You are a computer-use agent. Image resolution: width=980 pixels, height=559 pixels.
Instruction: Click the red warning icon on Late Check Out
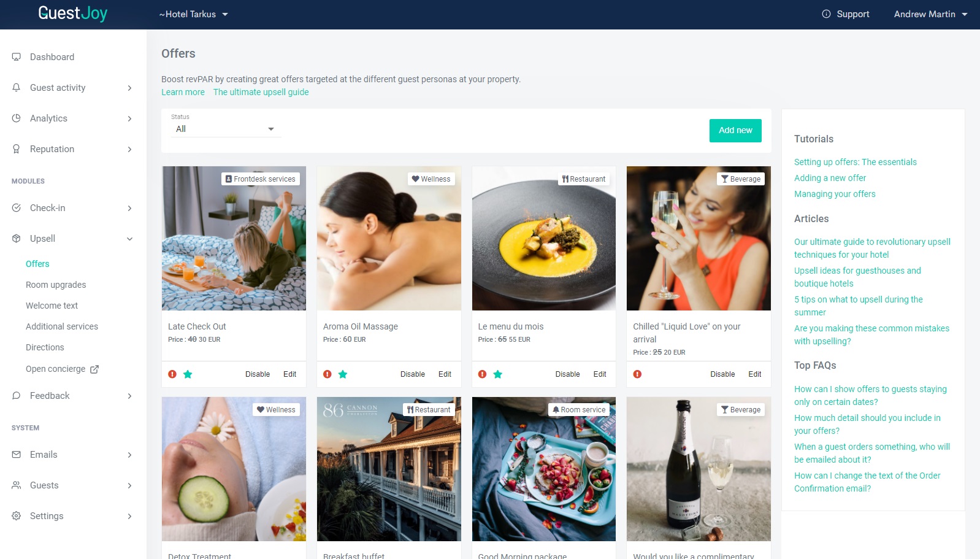click(x=172, y=374)
